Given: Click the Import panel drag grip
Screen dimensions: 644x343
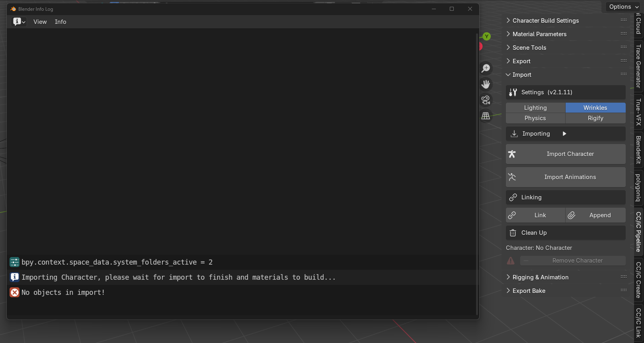Looking at the screenshot, I should pyautogui.click(x=623, y=74).
